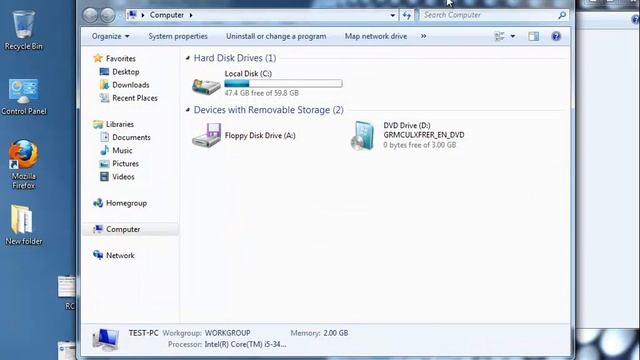Open Videos library

coord(123,177)
